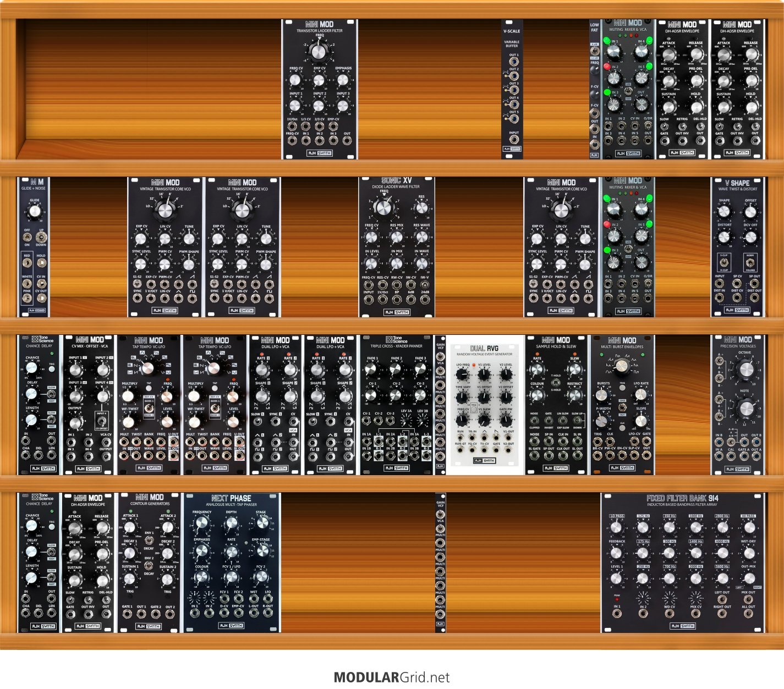The width and height of the screenshot is (784, 689).
Task: Click the SL OUT jack on Sample Hold & Slew
Action: click(x=577, y=455)
